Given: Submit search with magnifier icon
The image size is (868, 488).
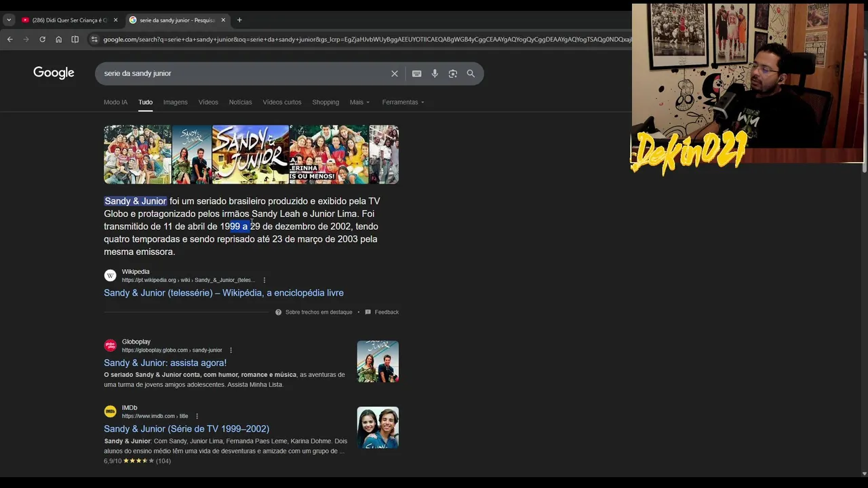Looking at the screenshot, I should 471,74.
